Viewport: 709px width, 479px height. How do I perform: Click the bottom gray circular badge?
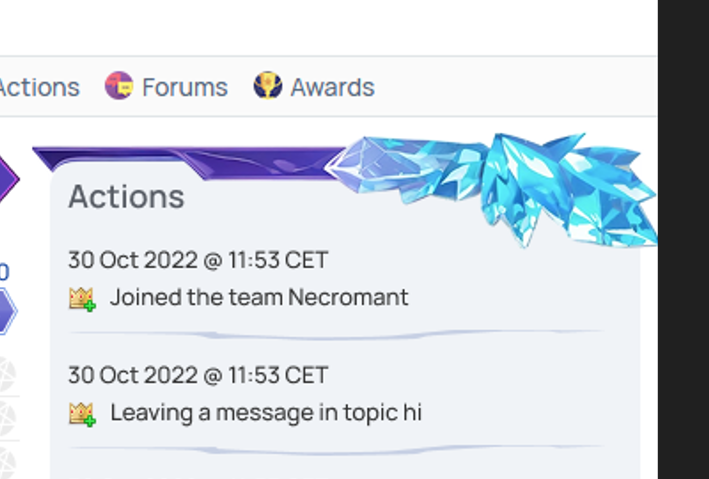tap(6, 462)
